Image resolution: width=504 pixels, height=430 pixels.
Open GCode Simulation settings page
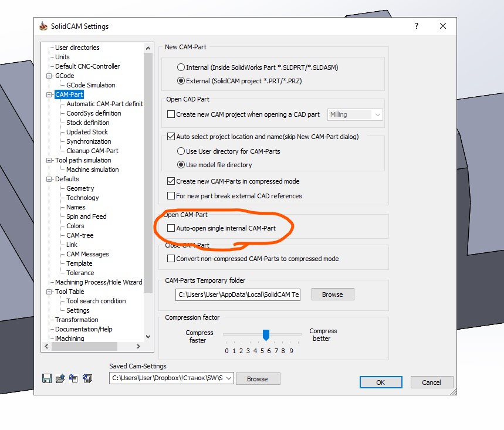[x=90, y=85]
